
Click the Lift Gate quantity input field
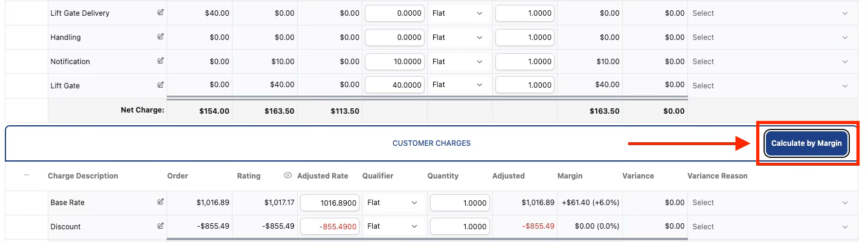point(526,85)
